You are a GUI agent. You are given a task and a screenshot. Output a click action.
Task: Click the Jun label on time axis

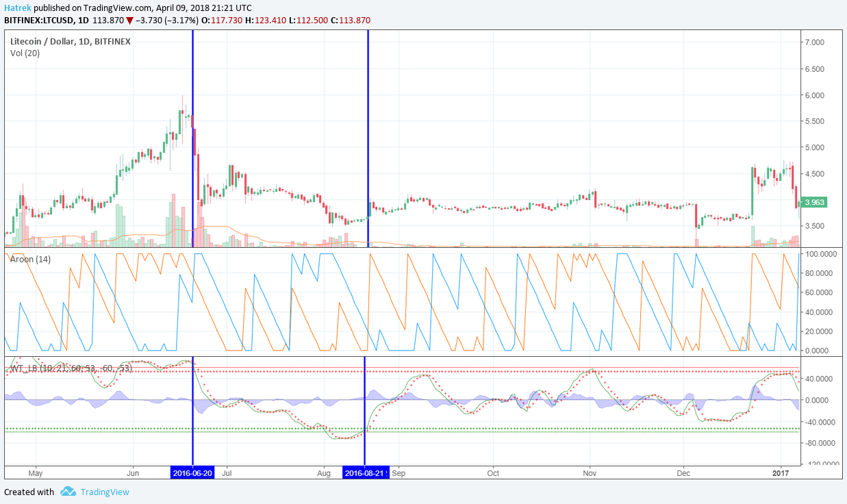coord(133,473)
